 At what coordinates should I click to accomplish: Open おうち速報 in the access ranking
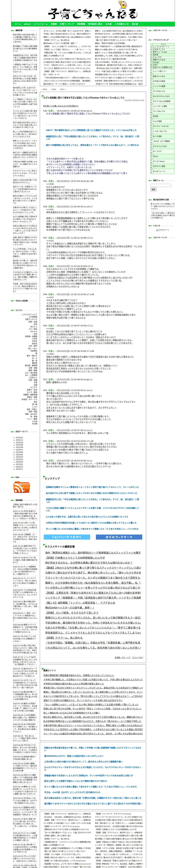coord(157,136)
